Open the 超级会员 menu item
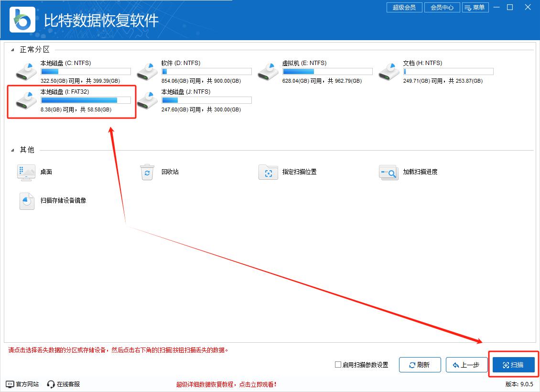The height and width of the screenshot is (392, 540). pyautogui.click(x=404, y=8)
